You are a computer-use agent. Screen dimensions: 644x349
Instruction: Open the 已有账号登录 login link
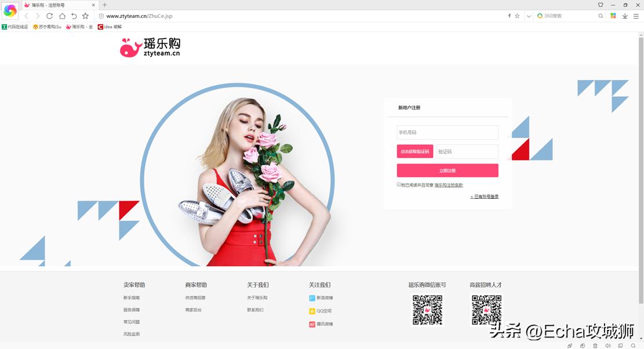(x=484, y=197)
